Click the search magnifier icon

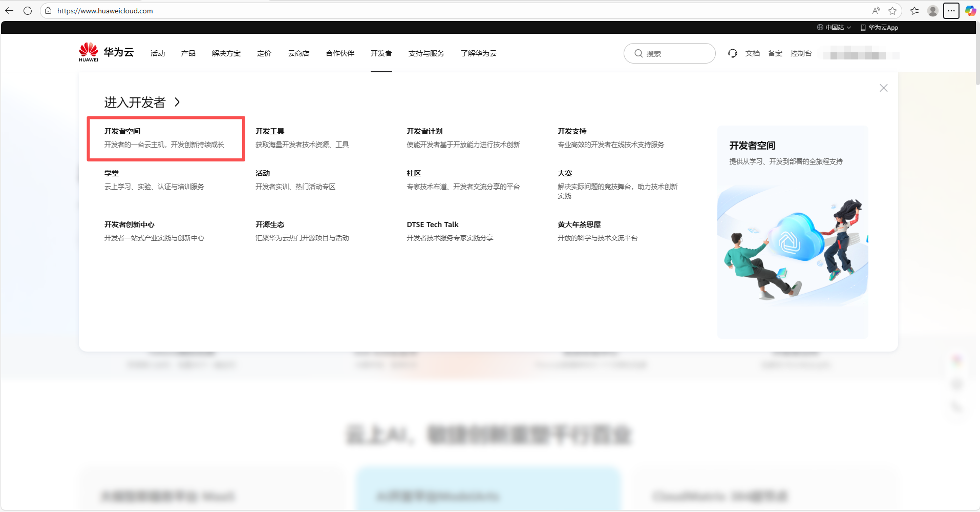click(x=638, y=53)
